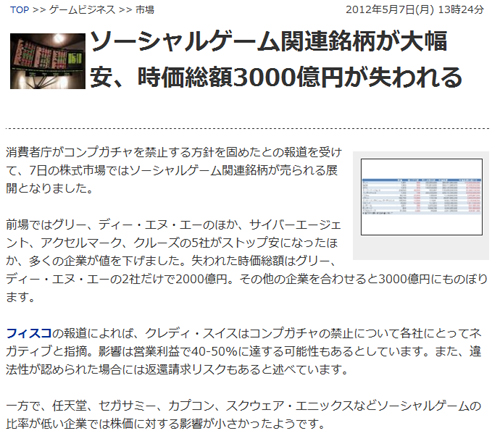500x436 pixels.
Task: Click the paragraph starting with 消費者庁
Action: [174, 170]
